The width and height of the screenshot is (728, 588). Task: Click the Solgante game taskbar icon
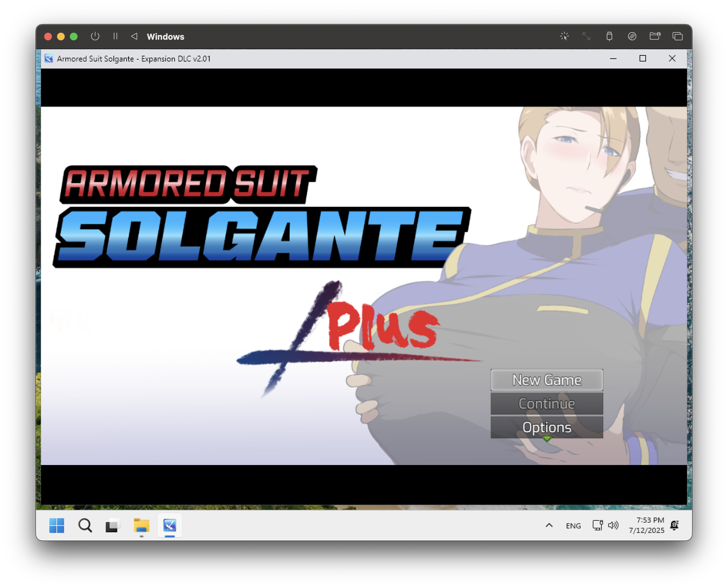pos(170,525)
